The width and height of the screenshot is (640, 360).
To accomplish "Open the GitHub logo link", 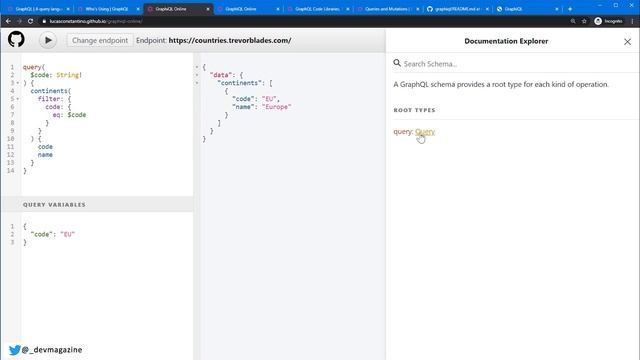I will coord(16,40).
